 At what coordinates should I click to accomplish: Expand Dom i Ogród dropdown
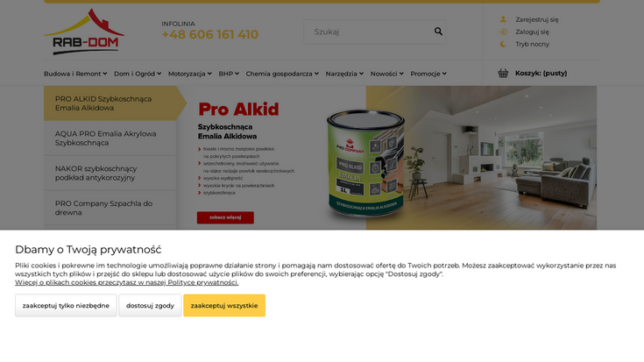[138, 74]
